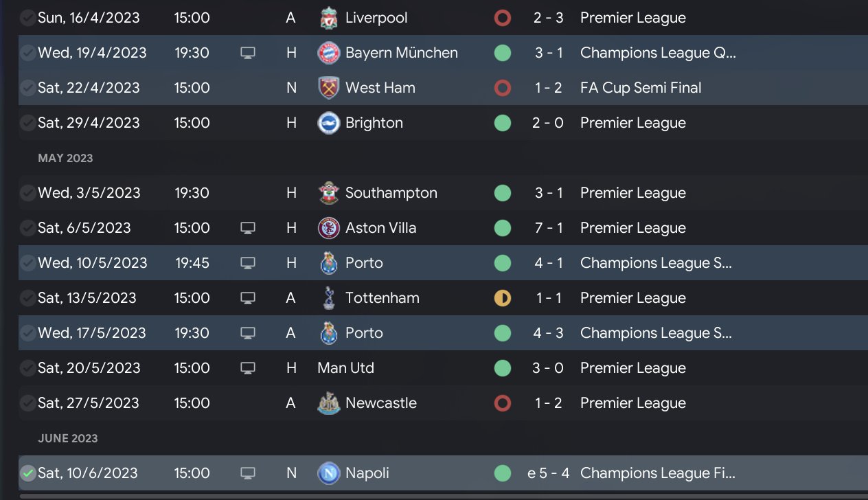Image resolution: width=868 pixels, height=500 pixels.
Task: Click the Newcastle club badge icon
Action: click(329, 403)
